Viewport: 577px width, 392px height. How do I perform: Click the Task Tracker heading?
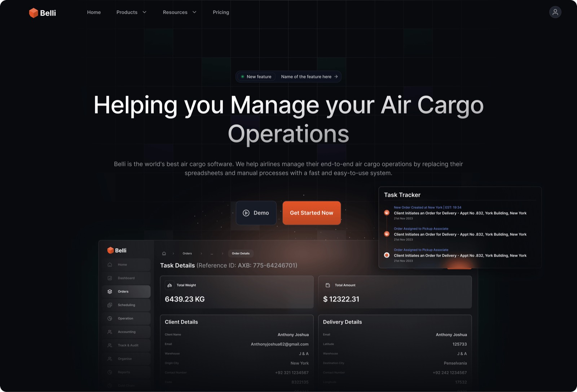(402, 195)
